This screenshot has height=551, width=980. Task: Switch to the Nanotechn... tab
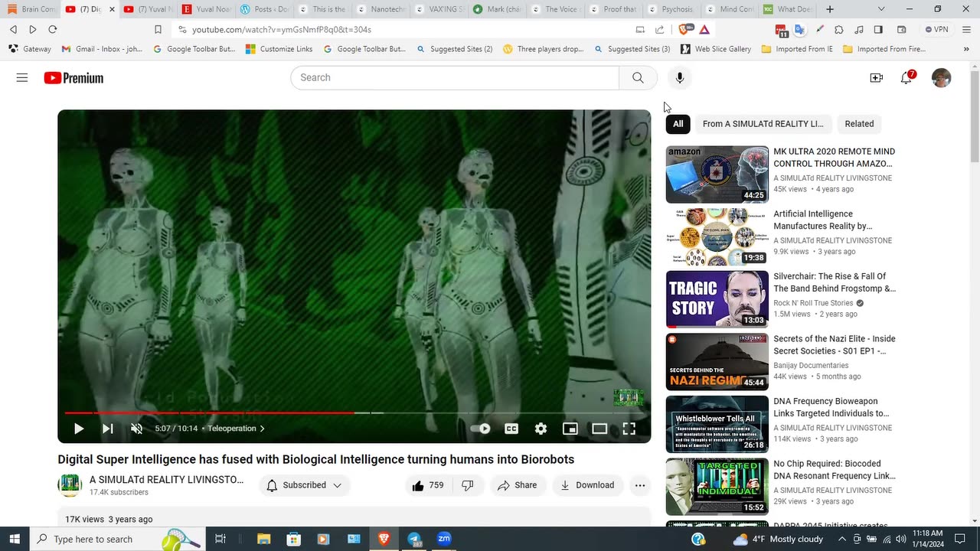point(381,9)
